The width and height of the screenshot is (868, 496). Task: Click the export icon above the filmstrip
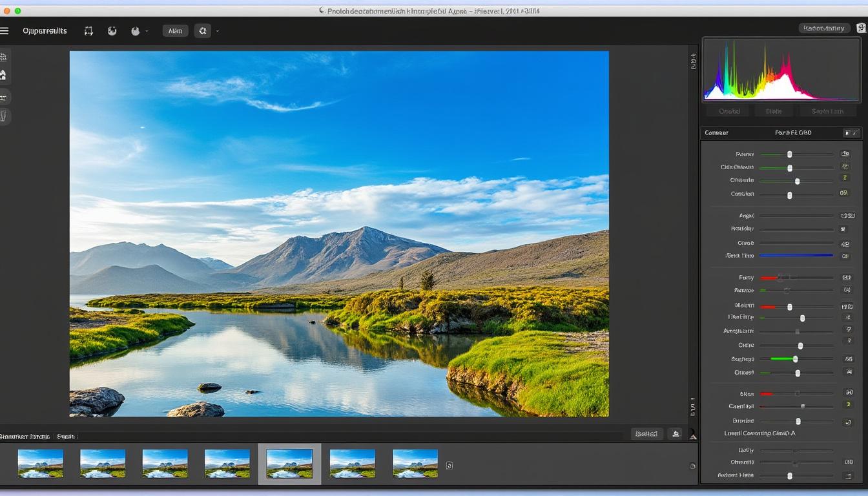(676, 433)
